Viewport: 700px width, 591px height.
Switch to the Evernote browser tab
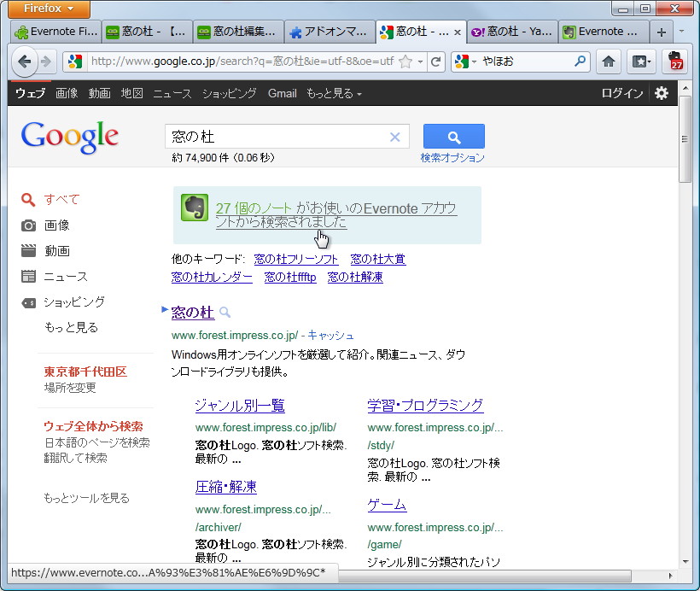click(x=603, y=30)
